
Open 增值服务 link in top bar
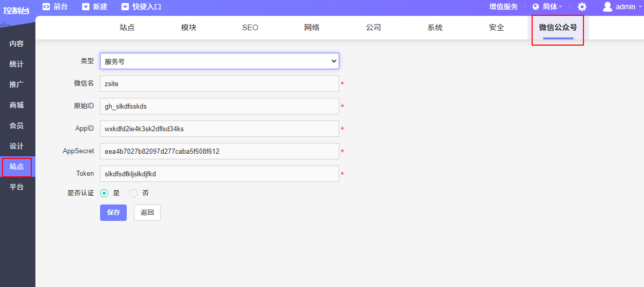tap(503, 7)
